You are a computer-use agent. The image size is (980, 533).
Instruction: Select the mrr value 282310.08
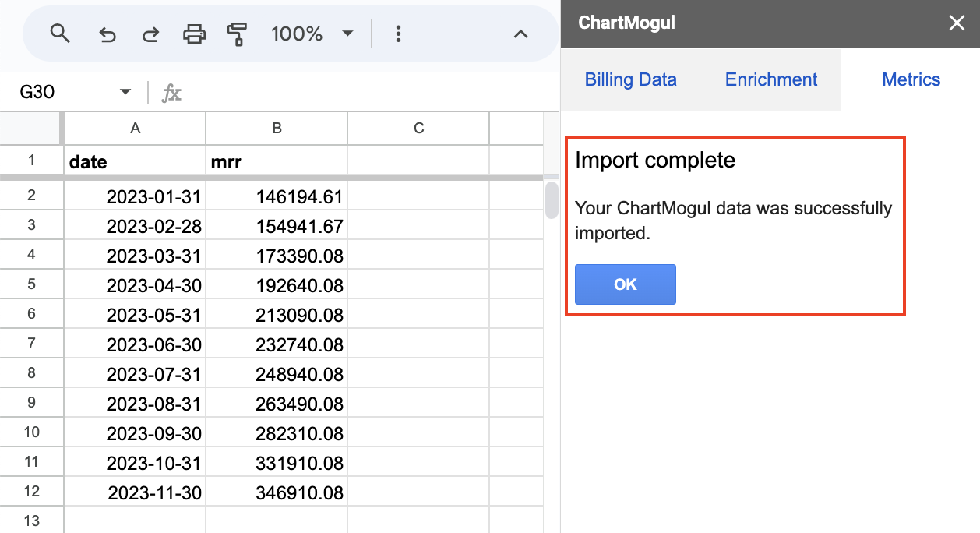point(277,433)
